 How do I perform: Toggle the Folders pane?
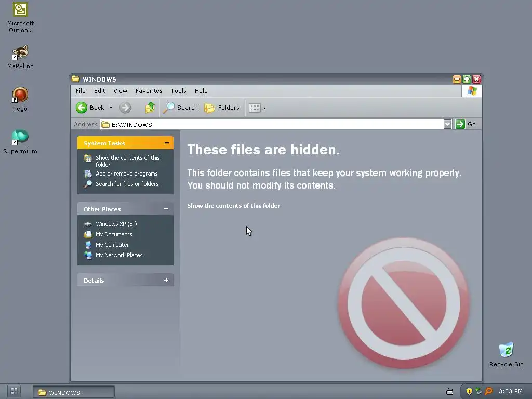tap(222, 108)
